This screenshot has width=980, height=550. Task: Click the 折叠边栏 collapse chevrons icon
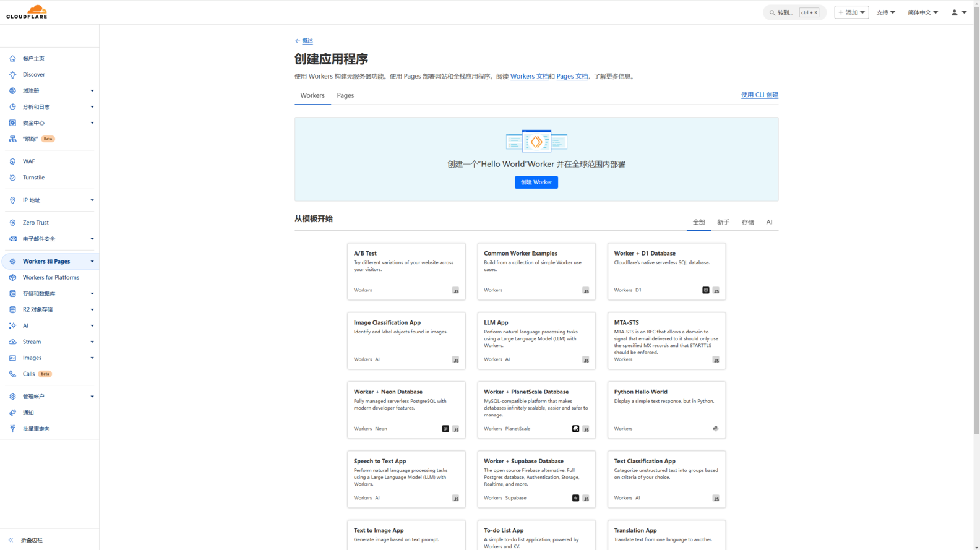click(x=11, y=540)
